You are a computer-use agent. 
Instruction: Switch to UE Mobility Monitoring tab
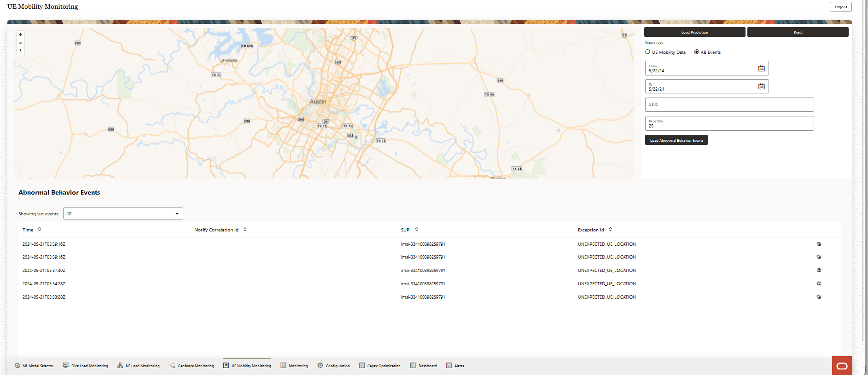coord(247,366)
